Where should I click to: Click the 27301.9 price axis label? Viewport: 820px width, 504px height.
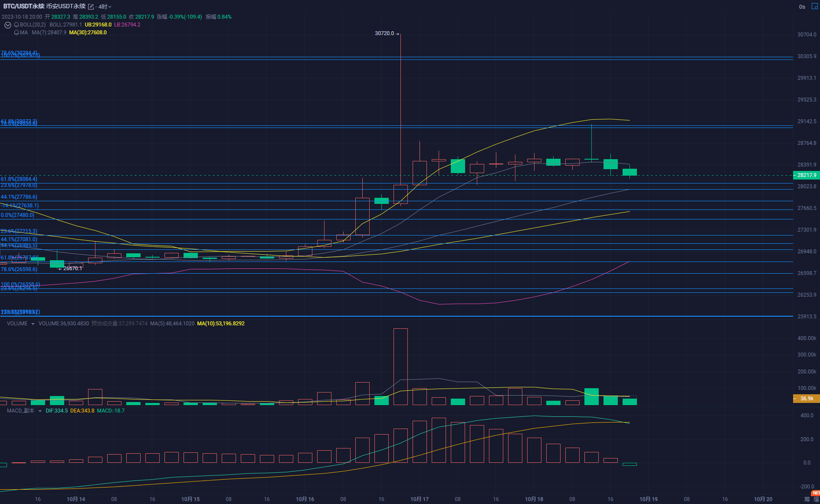click(x=807, y=230)
